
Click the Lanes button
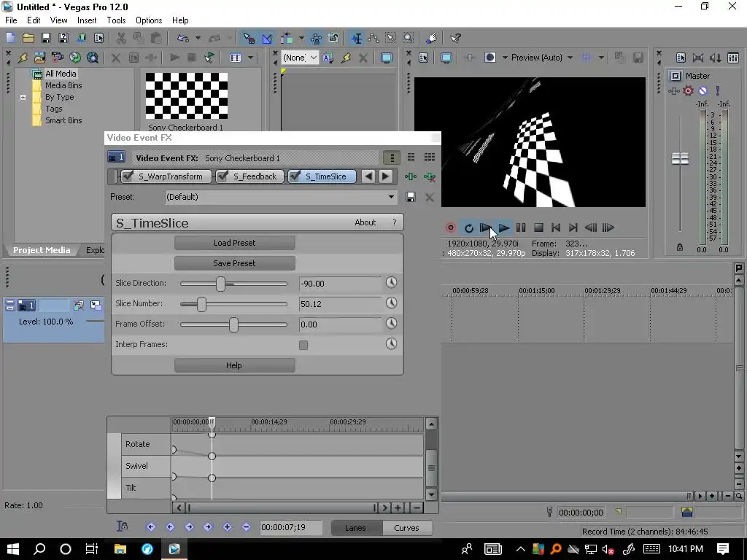pos(355,528)
